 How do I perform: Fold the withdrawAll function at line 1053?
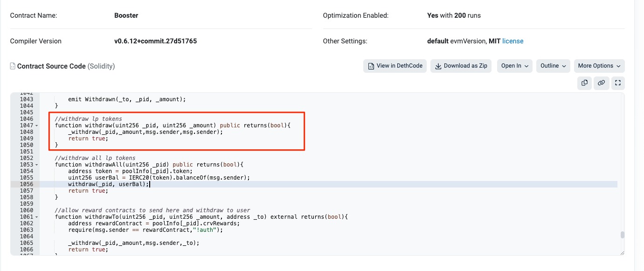tap(37, 165)
